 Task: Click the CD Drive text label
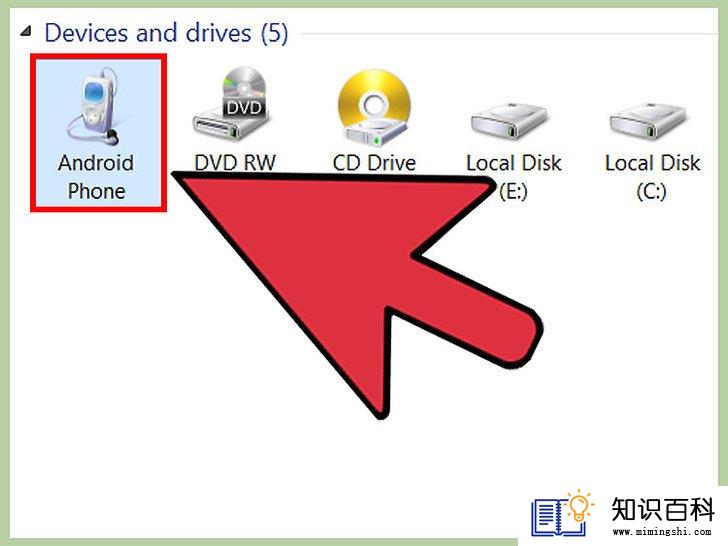(374, 163)
